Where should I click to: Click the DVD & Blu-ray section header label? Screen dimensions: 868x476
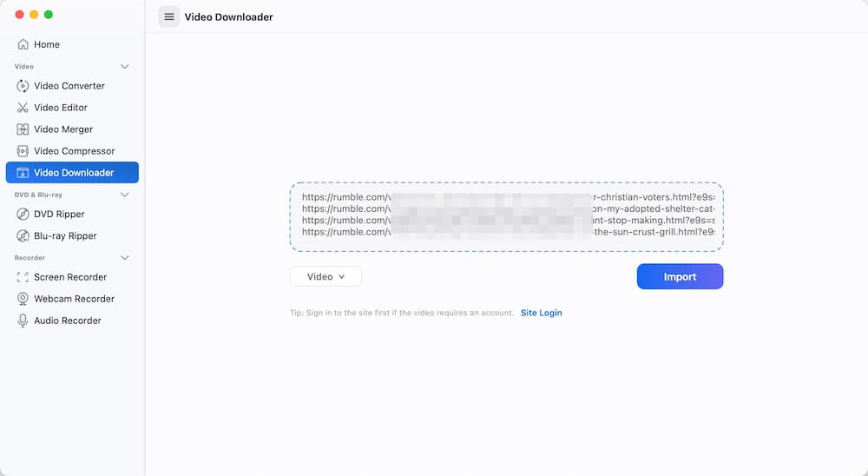38,195
